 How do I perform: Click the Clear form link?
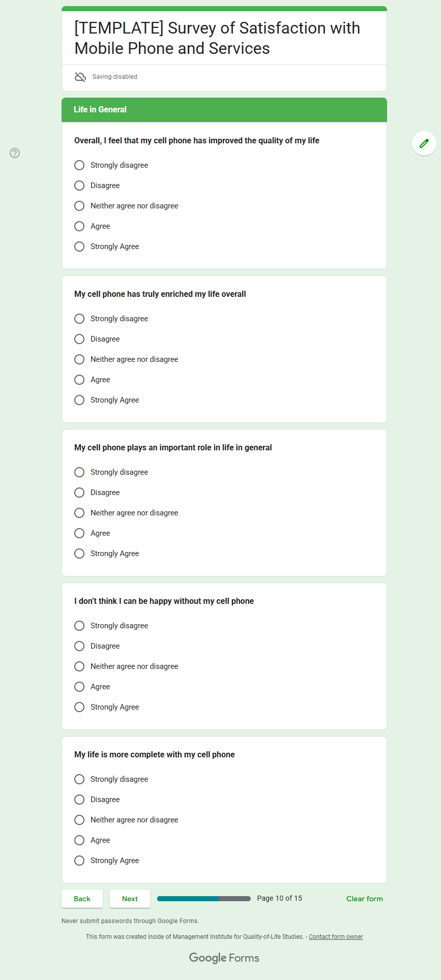[364, 899]
